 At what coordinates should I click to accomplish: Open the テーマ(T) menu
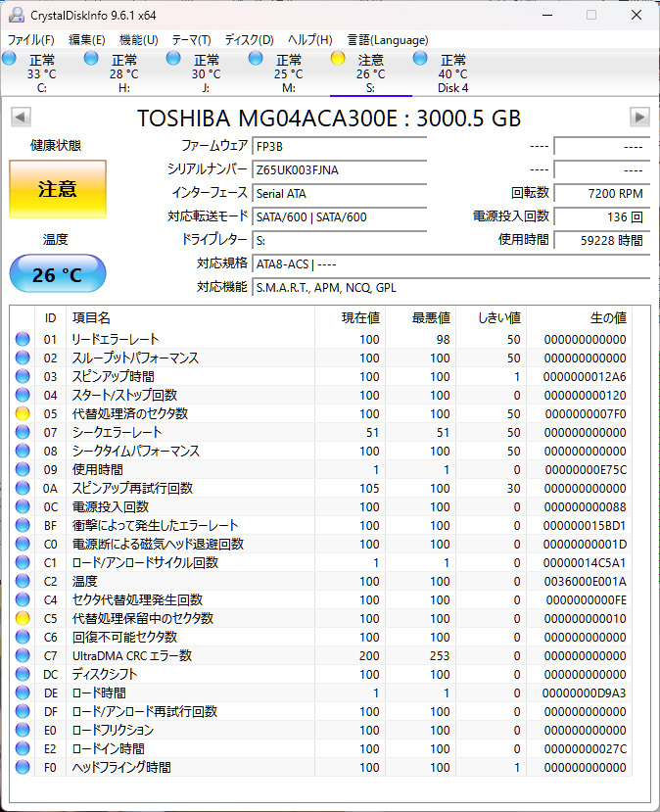coord(191,40)
